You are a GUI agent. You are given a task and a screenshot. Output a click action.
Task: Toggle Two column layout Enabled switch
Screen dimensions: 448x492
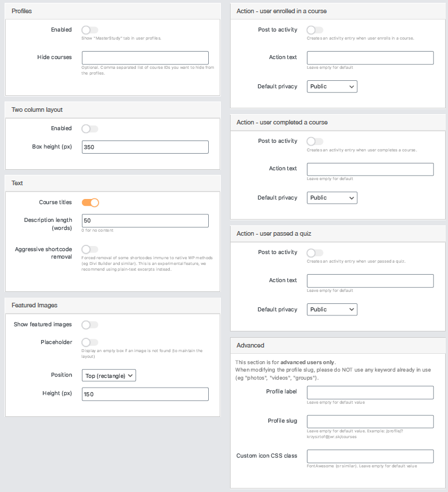coord(90,128)
